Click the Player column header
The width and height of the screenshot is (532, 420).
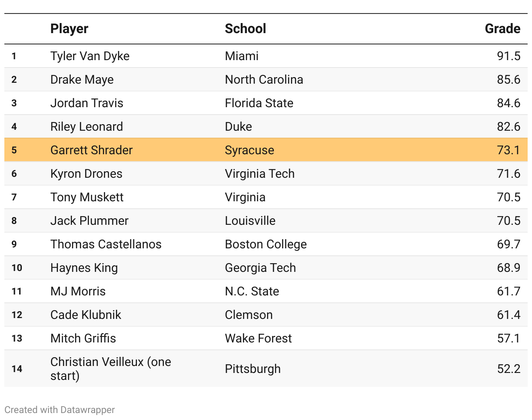69,29
